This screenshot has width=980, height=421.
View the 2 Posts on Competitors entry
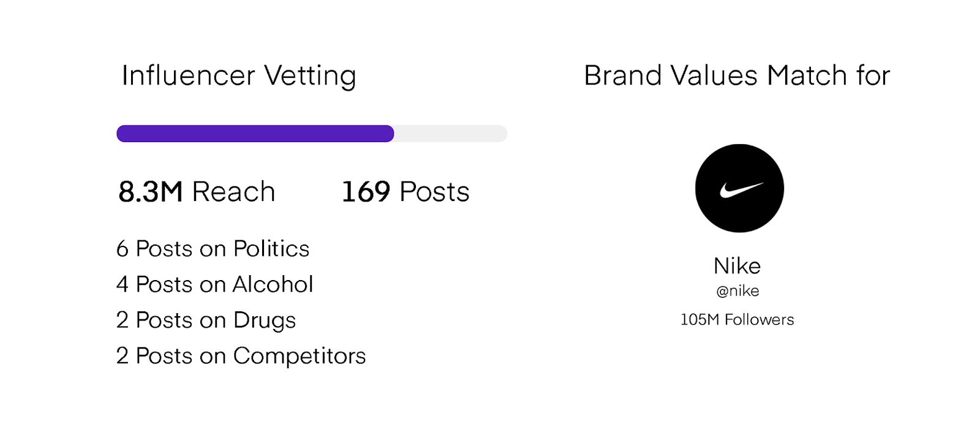(x=241, y=355)
